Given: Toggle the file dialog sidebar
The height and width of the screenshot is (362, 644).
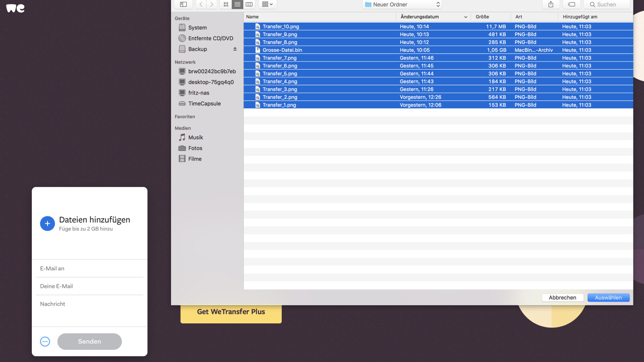Looking at the screenshot, I should pyautogui.click(x=184, y=4).
